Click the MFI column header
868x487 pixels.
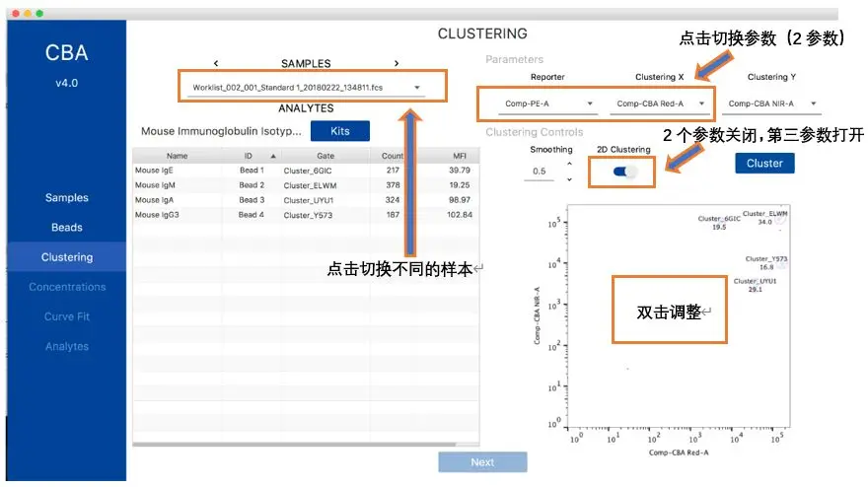tap(459, 156)
